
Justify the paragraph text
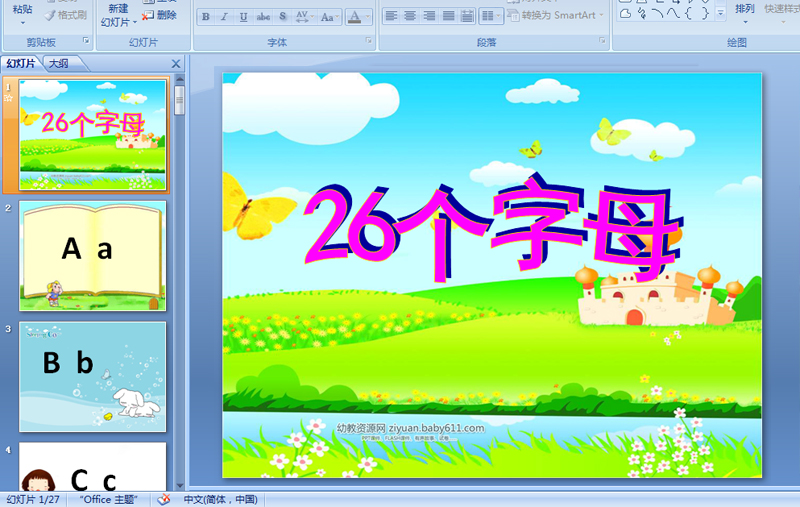tap(448, 16)
